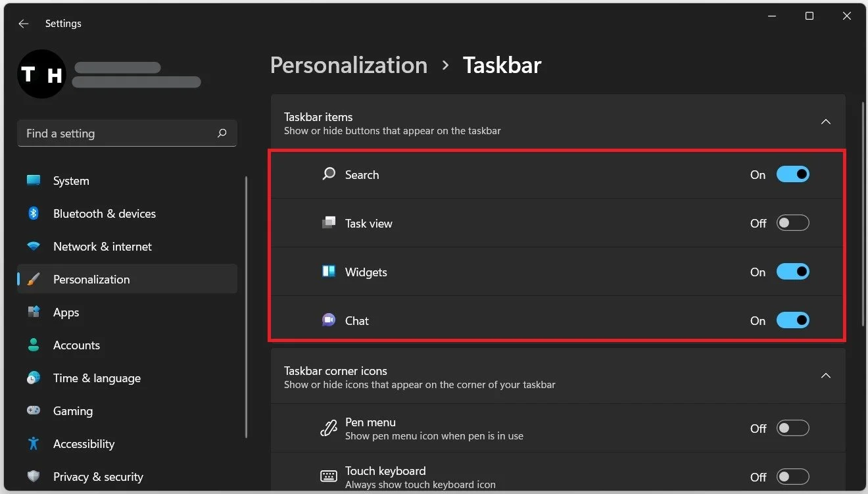This screenshot has height=494, width=868.
Task: Select the Accessibility figure icon
Action: (34, 444)
